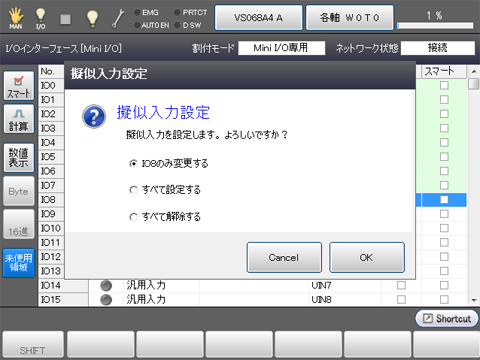Click the 計算 waveform side button
Image resolution: width=480 pixels, height=360 pixels.
click(19, 119)
